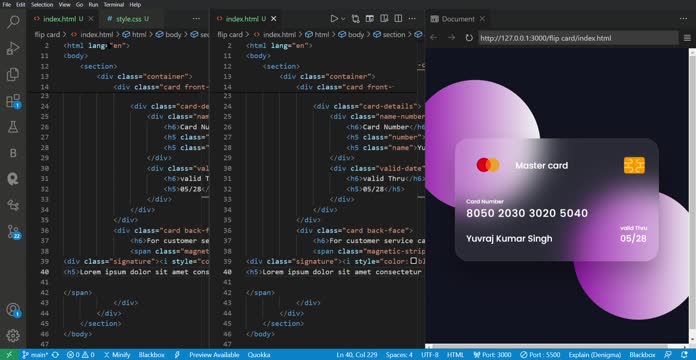This screenshot has width=696, height=360.
Task: Click Preview Available in status bar
Action: coord(214,355)
